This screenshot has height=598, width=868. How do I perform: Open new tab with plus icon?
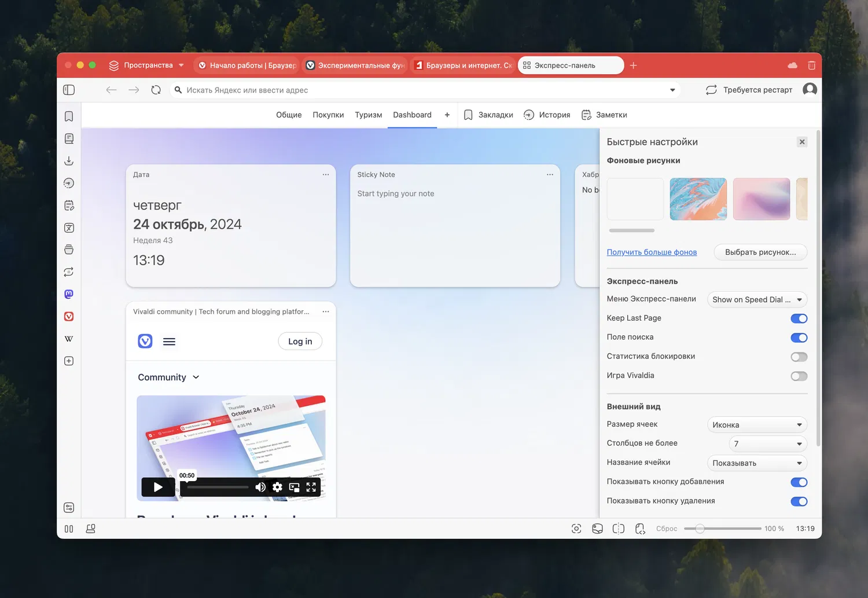point(633,65)
